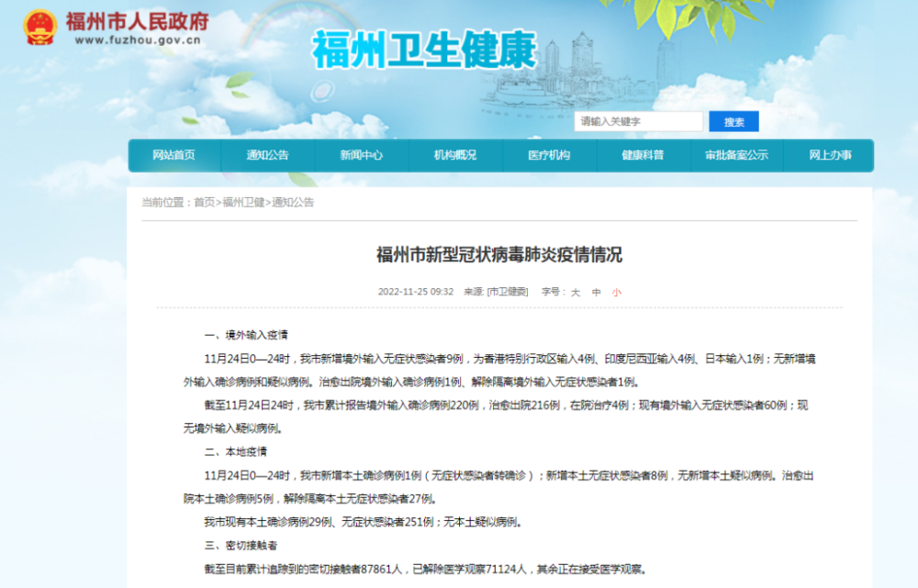Set font size to 小
Image resolution: width=918 pixels, height=588 pixels.
pyautogui.click(x=617, y=292)
